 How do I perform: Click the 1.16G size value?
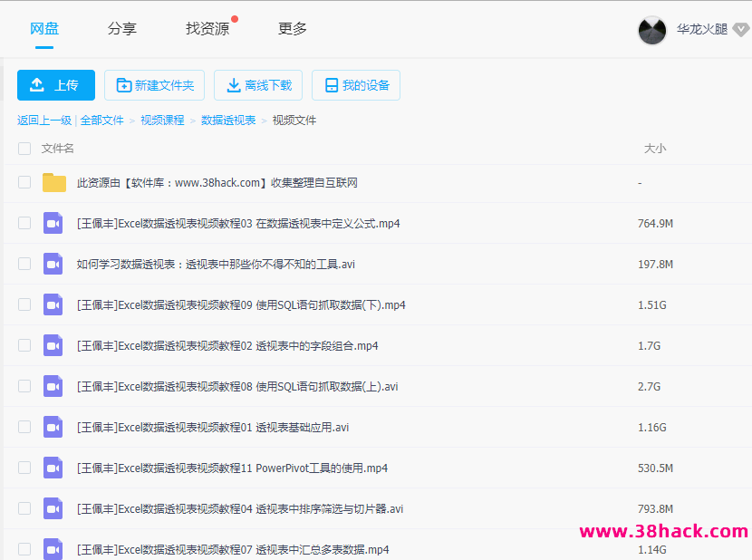[651, 428]
